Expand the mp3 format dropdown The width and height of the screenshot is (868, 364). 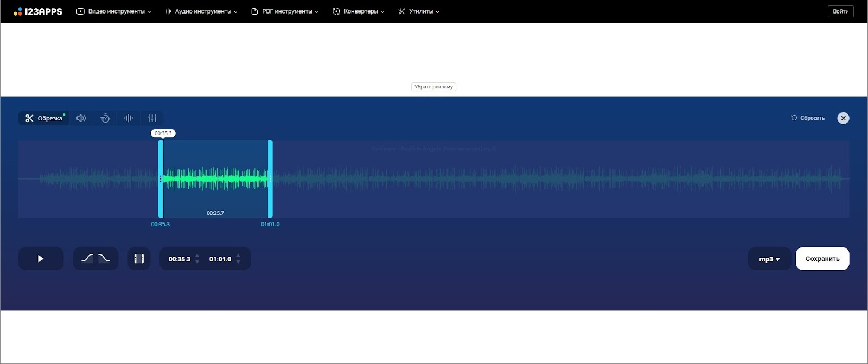[769, 259]
